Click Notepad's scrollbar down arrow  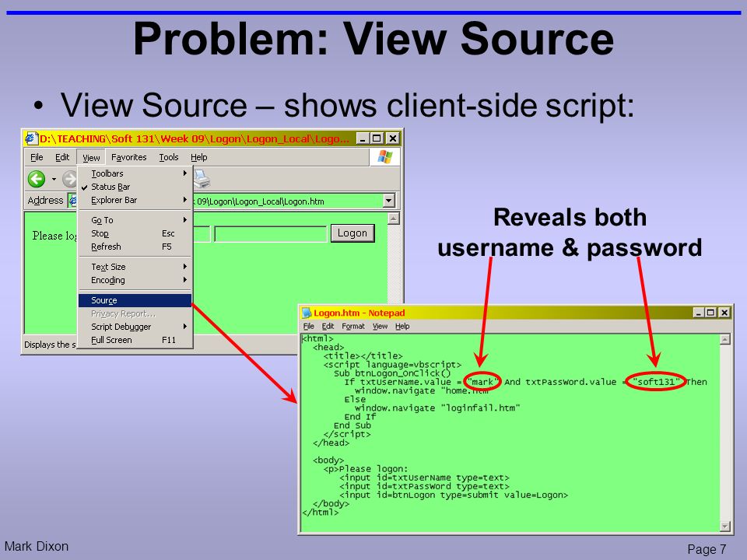[725, 527]
